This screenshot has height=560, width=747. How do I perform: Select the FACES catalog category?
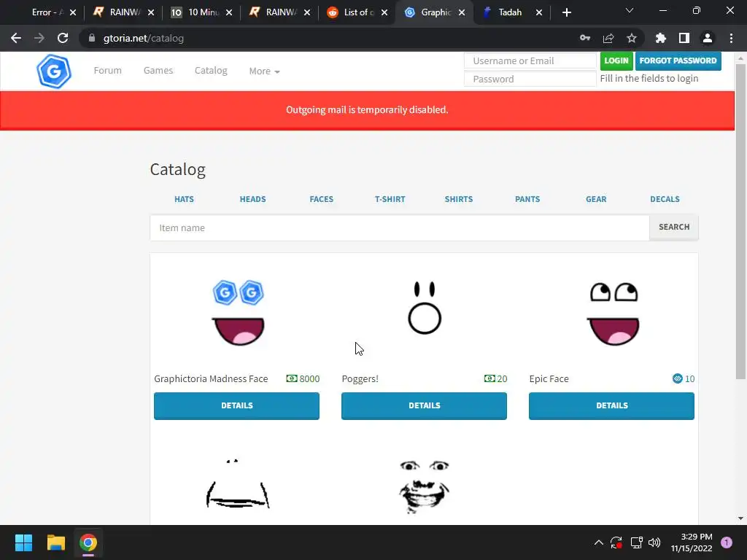click(x=322, y=199)
